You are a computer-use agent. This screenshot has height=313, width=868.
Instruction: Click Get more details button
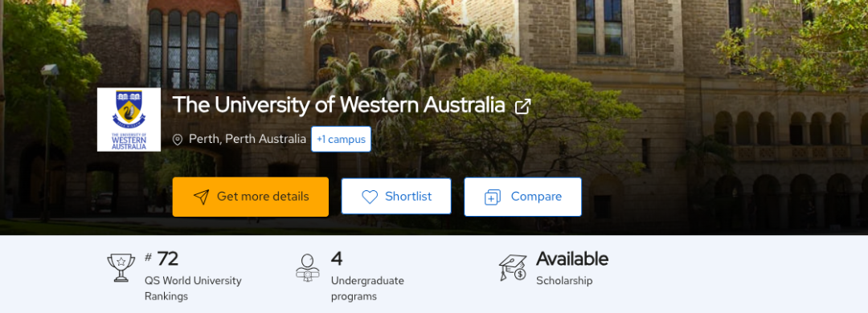tap(250, 197)
